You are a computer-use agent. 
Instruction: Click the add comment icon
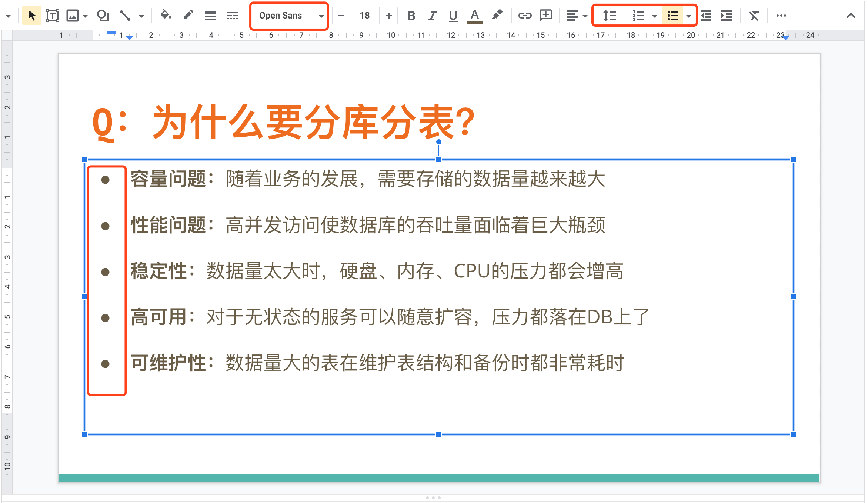(x=546, y=16)
